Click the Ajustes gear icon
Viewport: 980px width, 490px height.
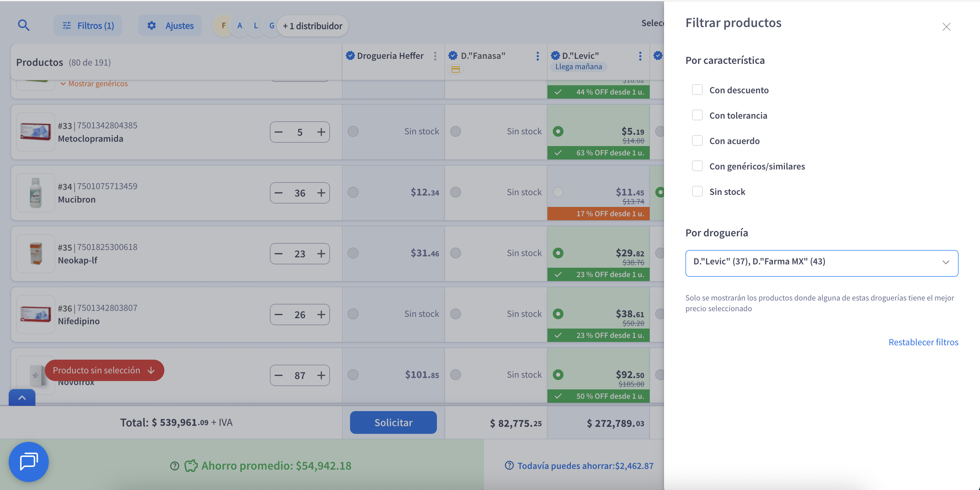151,25
